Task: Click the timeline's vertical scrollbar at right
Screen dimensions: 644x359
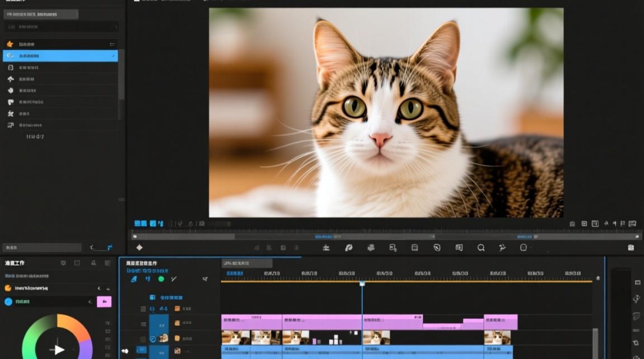Action: tap(596, 343)
